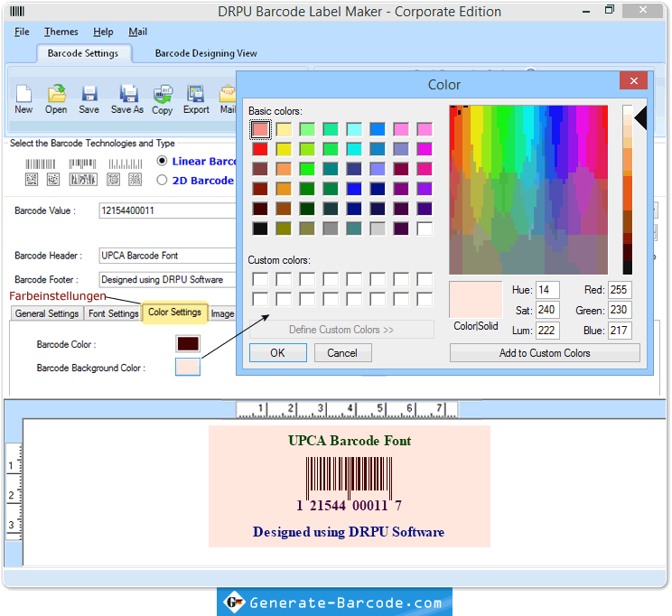Click the Lum value field
This screenshot has width=672, height=616.
click(x=547, y=331)
